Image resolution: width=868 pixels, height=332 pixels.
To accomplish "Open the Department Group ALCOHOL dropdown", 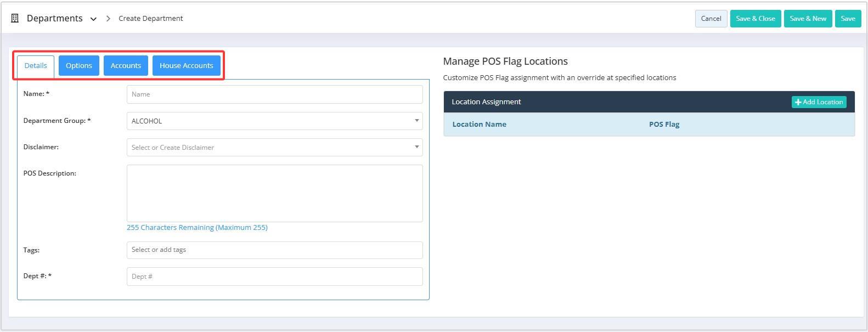I will pos(274,121).
